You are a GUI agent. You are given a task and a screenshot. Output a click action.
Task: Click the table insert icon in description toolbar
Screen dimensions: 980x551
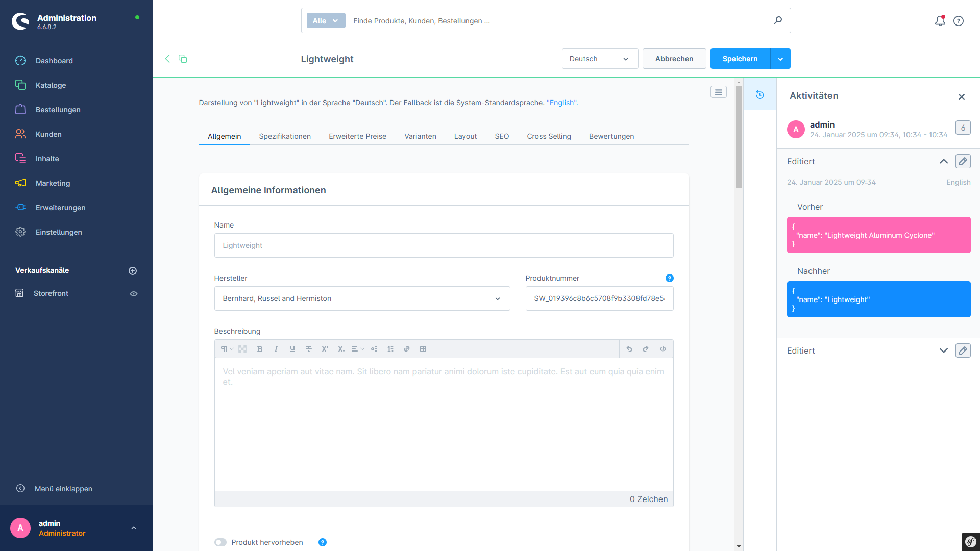pos(423,348)
